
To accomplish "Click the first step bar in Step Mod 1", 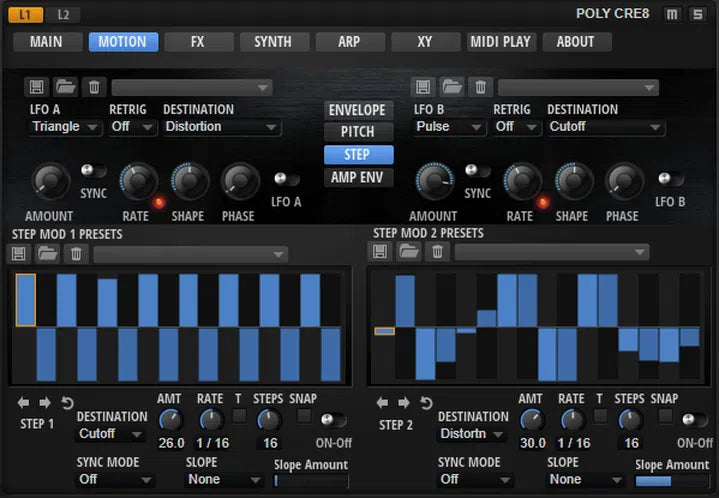I will pyautogui.click(x=26, y=300).
